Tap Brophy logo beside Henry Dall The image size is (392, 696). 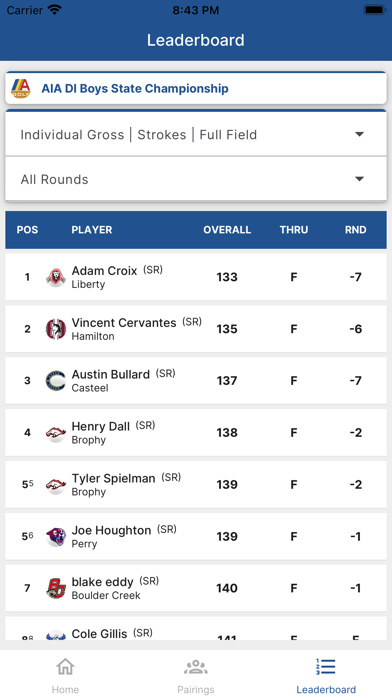(56, 433)
